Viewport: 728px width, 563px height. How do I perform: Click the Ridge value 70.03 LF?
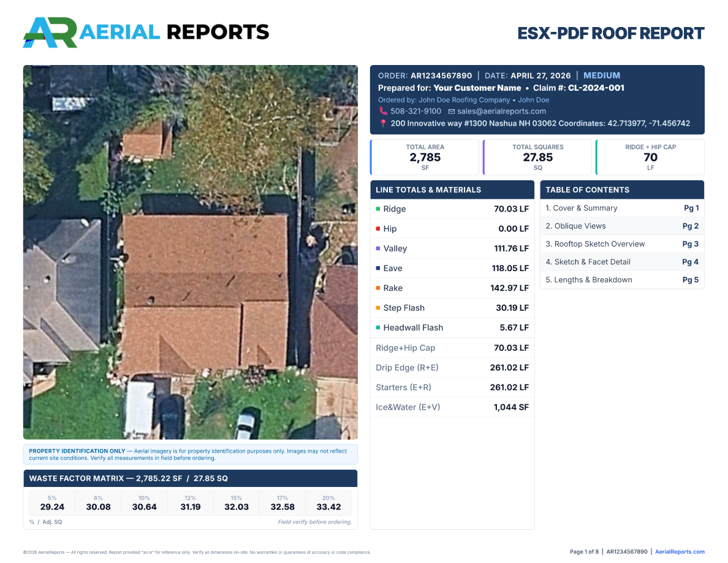(511, 209)
